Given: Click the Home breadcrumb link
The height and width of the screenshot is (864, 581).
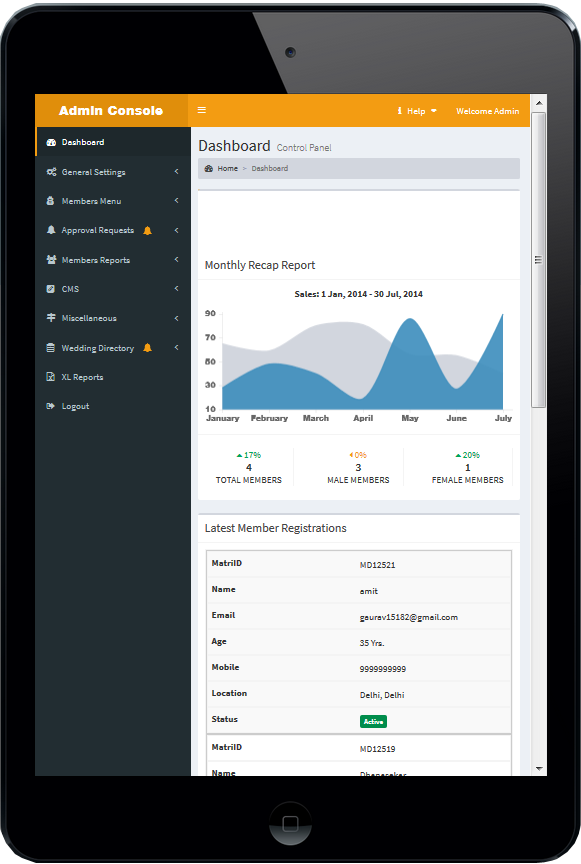Looking at the screenshot, I should [x=227, y=169].
